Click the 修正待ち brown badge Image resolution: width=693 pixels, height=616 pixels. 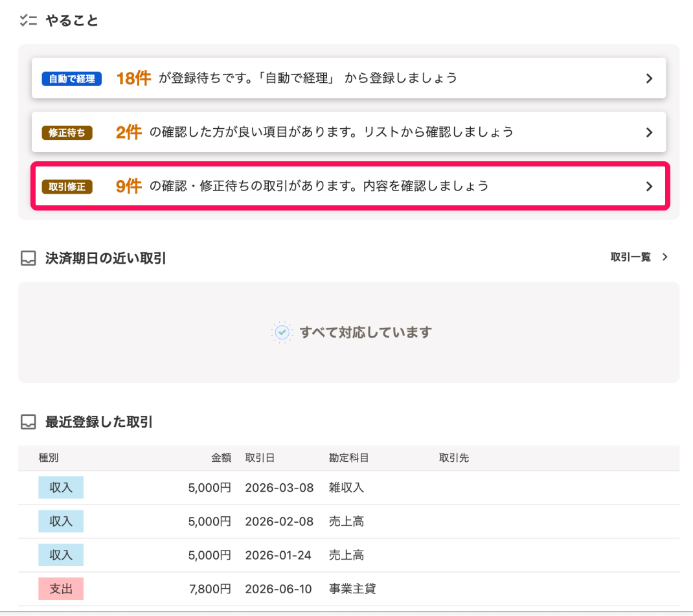click(x=67, y=133)
